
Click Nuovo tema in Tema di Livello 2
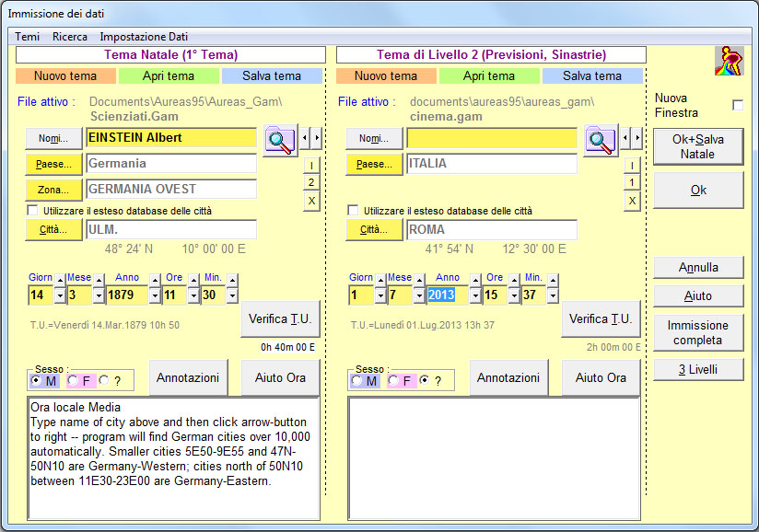pos(386,75)
